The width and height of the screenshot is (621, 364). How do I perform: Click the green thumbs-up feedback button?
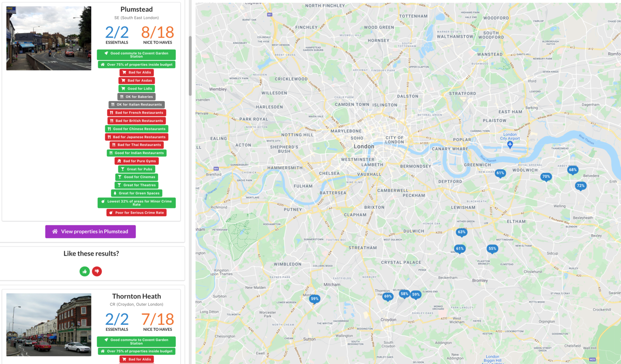(84, 271)
